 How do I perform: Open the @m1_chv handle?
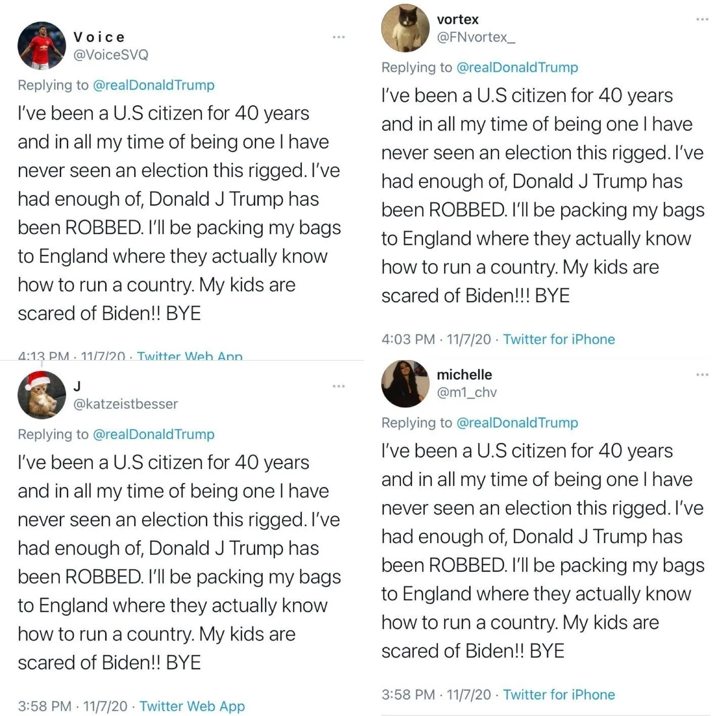click(x=467, y=392)
